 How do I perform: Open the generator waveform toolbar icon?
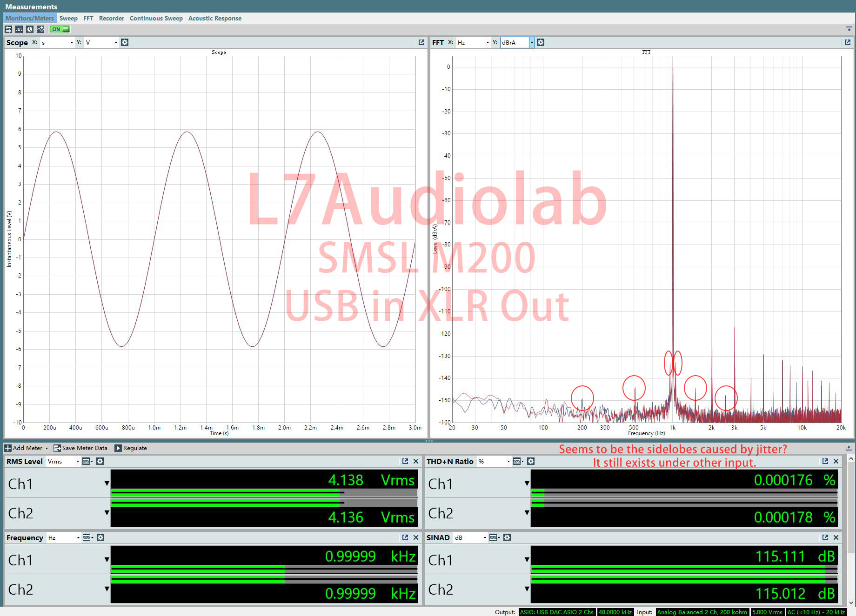(19, 29)
